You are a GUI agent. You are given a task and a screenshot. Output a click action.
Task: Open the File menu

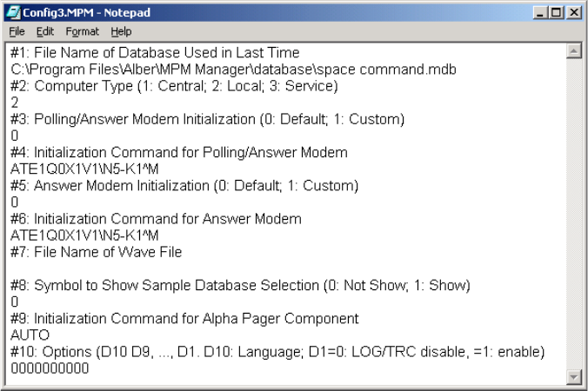click(x=17, y=31)
